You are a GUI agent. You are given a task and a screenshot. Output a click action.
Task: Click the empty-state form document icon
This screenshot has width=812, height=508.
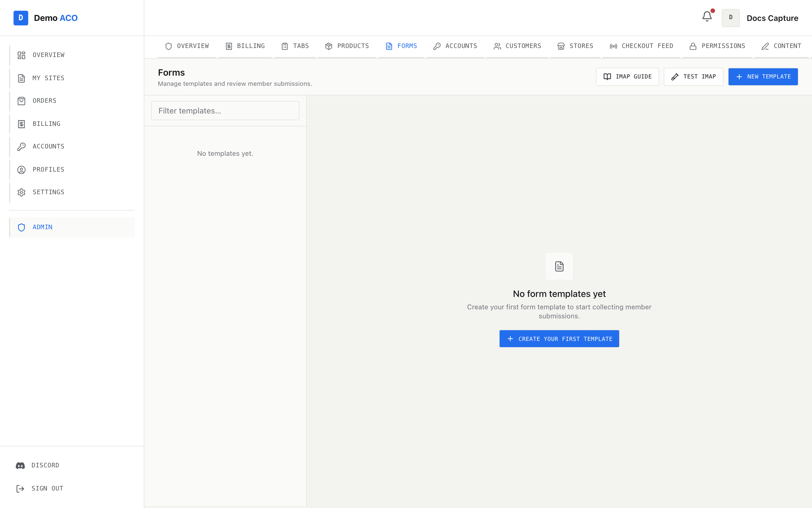tap(559, 266)
